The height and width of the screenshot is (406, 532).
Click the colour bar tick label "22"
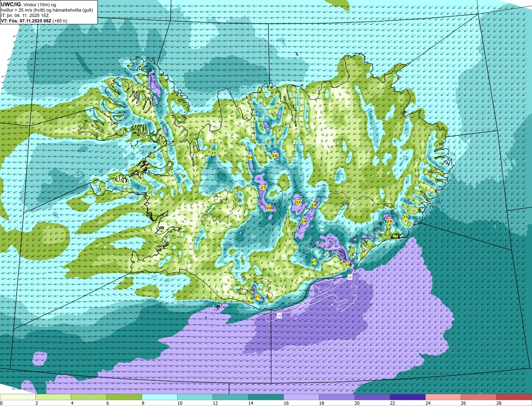click(x=392, y=403)
